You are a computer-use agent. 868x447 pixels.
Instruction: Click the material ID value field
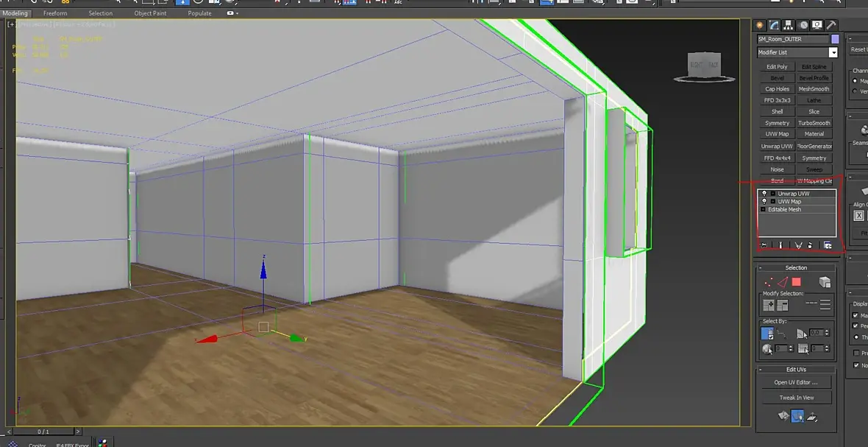817,348
